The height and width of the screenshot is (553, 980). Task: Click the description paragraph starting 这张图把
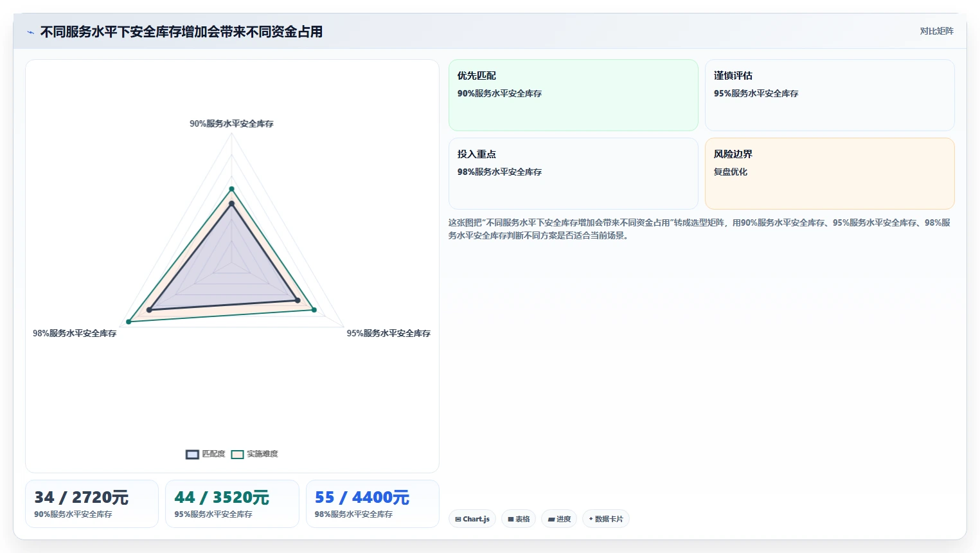click(699, 229)
